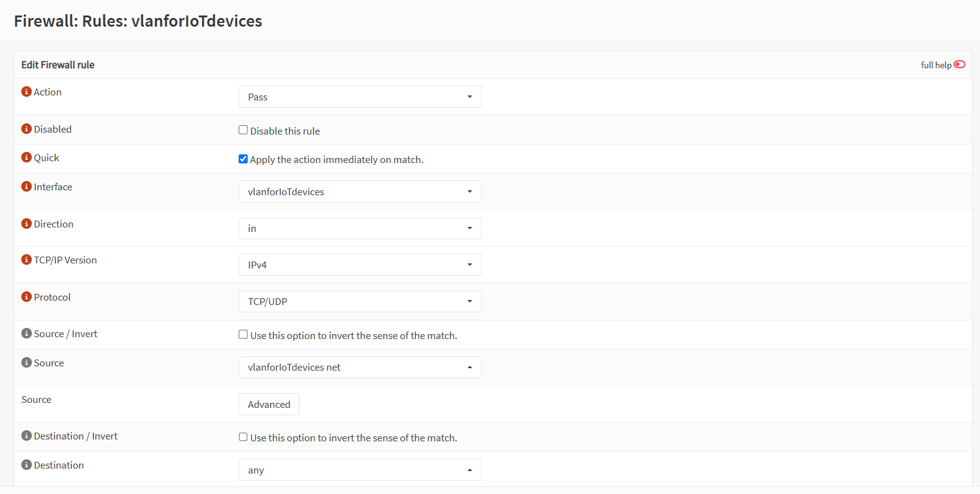Screen dimensions: 980x494
Task: Open the Destination dropdown showing any
Action: coord(360,470)
